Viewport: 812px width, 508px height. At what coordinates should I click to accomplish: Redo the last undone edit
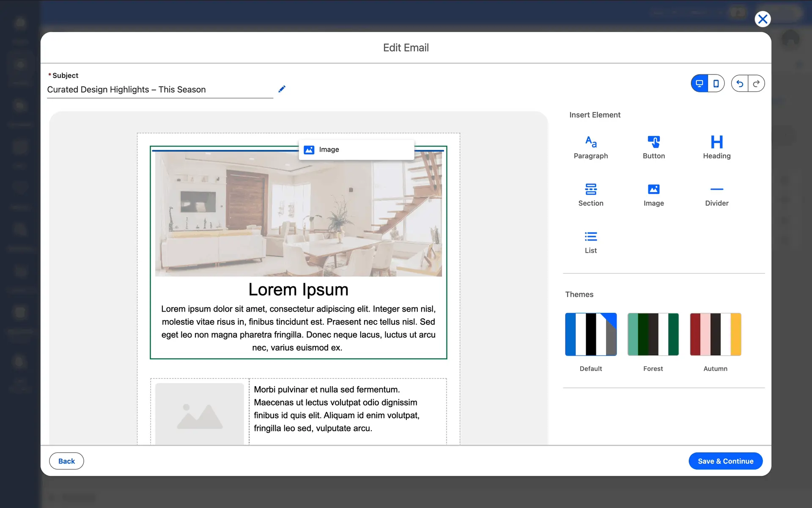point(756,83)
